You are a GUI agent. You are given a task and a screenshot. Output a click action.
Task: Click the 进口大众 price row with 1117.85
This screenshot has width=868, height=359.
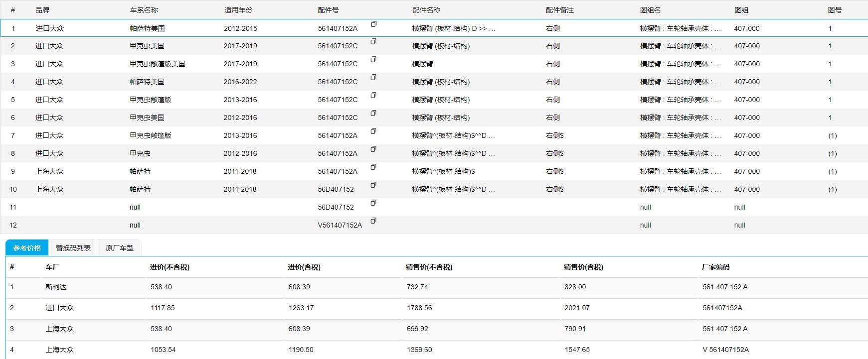[163, 308]
